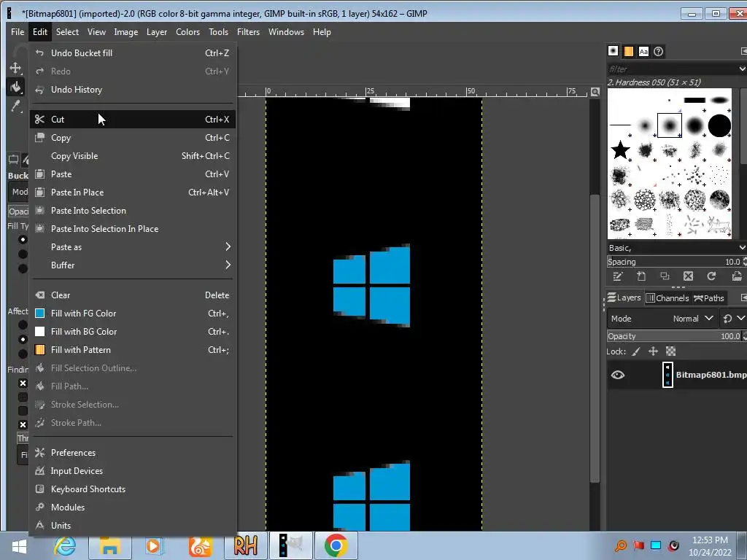Open the Document History tab icon
Screen dimensions: 747x560
[x=659, y=51]
